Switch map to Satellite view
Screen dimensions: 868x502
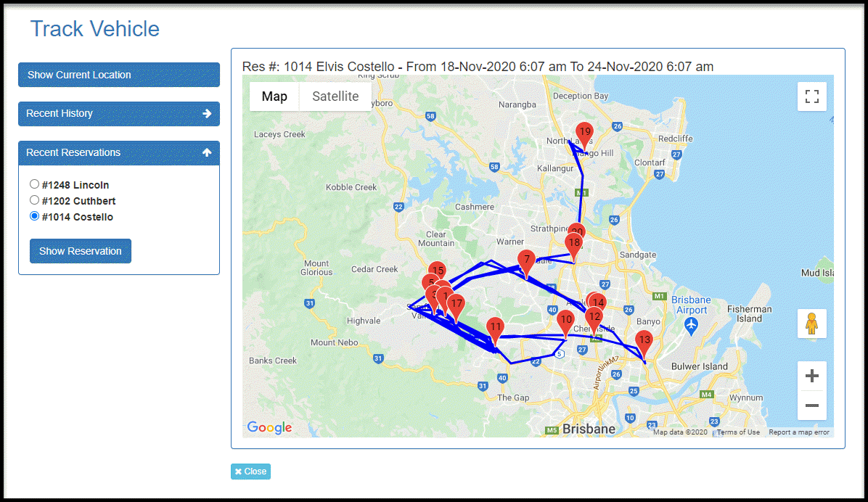pyautogui.click(x=335, y=96)
